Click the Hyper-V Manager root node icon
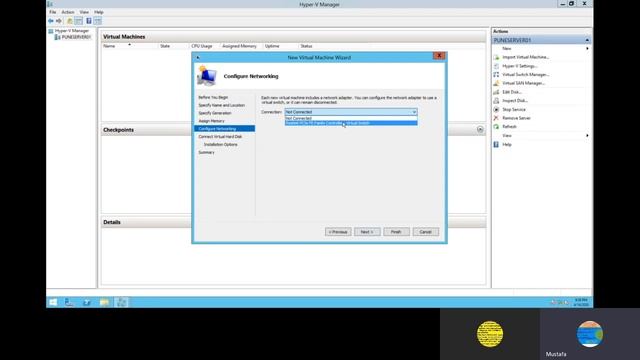This screenshot has width=640, height=360. pyautogui.click(x=51, y=31)
